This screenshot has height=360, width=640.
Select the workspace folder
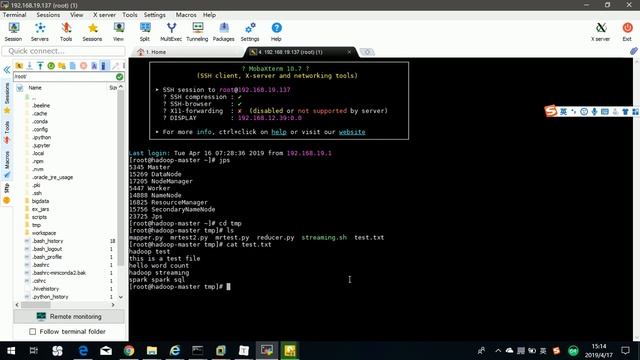[44, 233]
